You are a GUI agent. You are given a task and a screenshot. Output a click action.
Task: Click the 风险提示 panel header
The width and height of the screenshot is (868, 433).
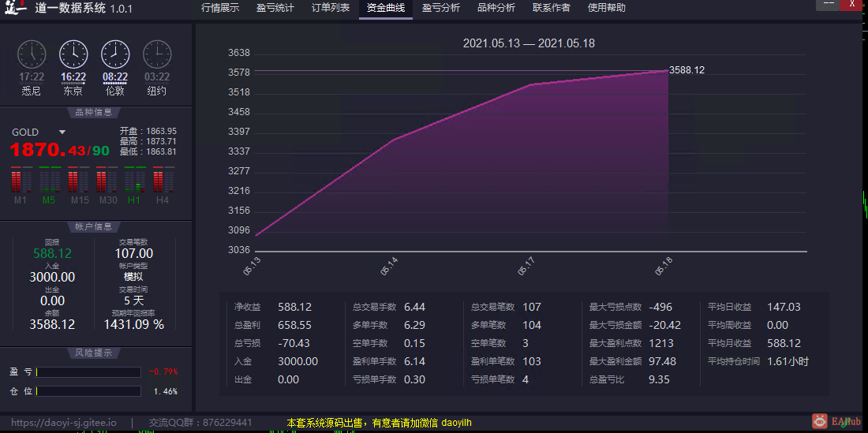coord(93,353)
